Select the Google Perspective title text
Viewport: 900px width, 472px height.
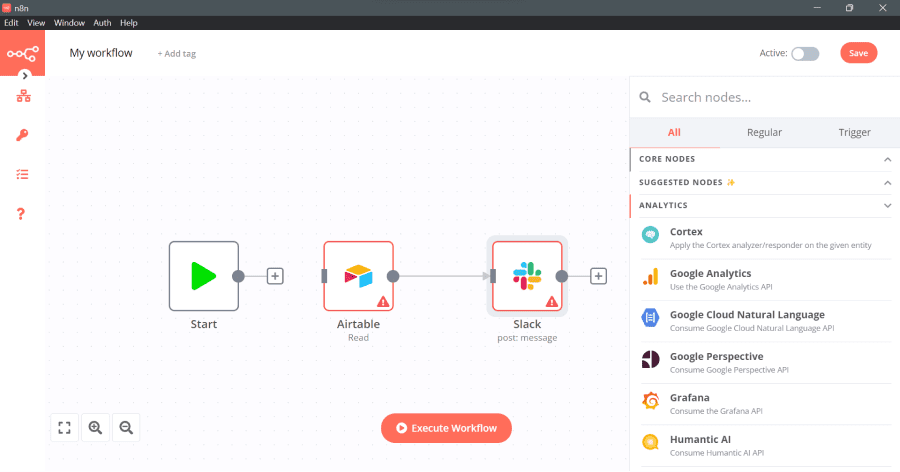coord(716,357)
